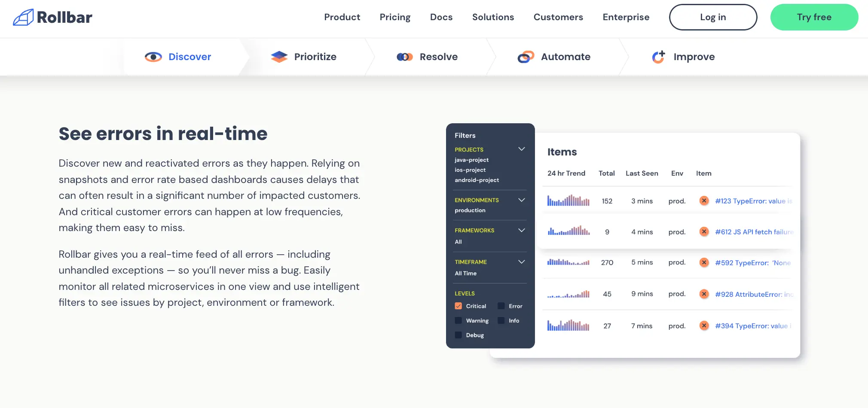Click the trend chart for #123 TypeError
This screenshot has width=868, height=408.
[x=568, y=200]
